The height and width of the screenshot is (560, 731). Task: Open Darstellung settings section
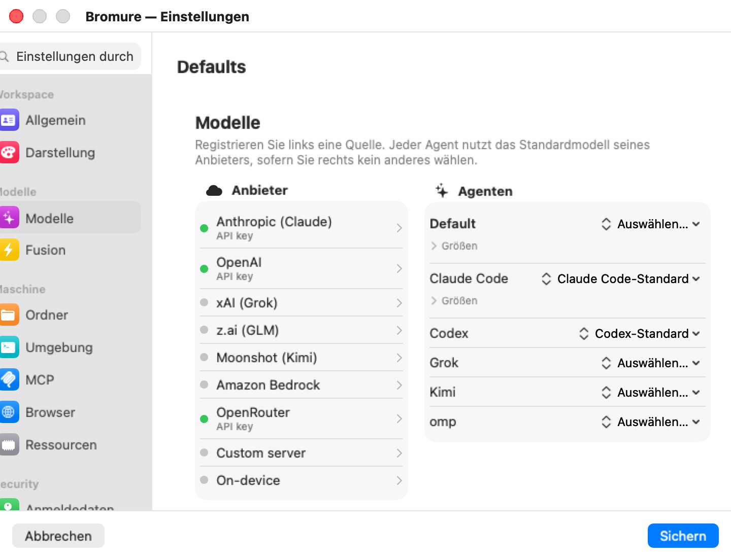(x=70, y=153)
